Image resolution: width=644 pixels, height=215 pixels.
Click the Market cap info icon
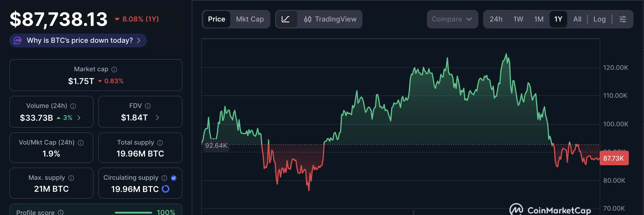114,69
